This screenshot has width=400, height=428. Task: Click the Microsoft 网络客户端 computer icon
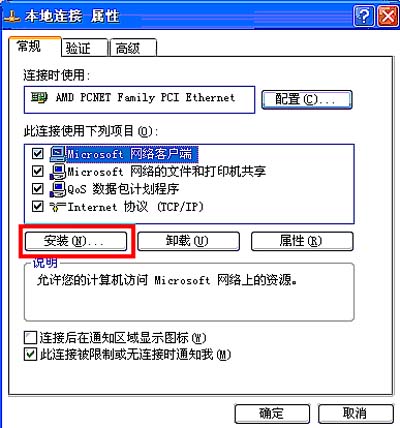(58, 154)
